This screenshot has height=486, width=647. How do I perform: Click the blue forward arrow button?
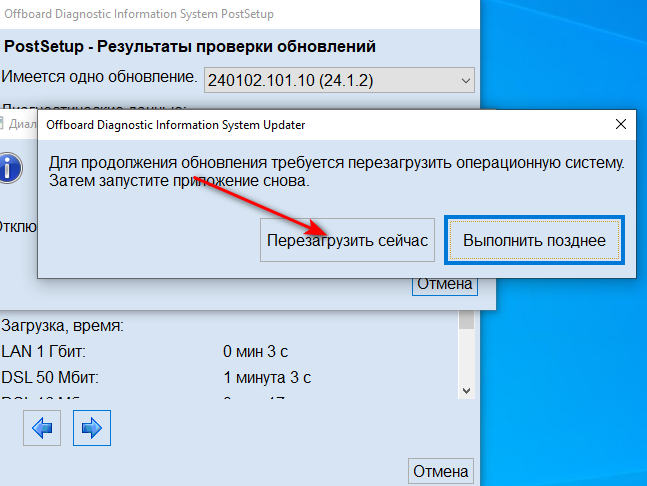coord(91,428)
